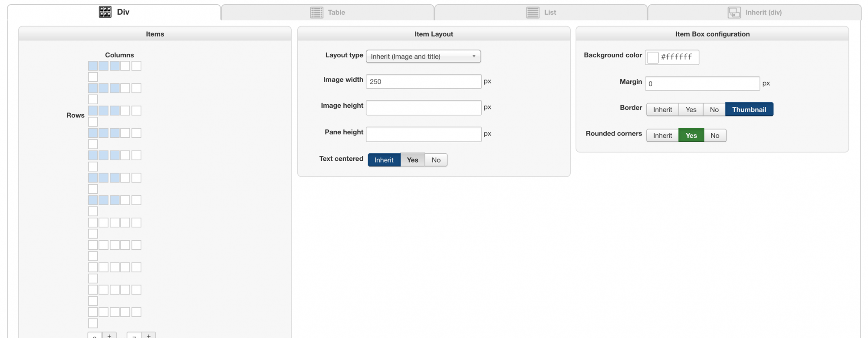The height and width of the screenshot is (338, 868).
Task: Choose Yes for Border
Action: pyautogui.click(x=691, y=109)
